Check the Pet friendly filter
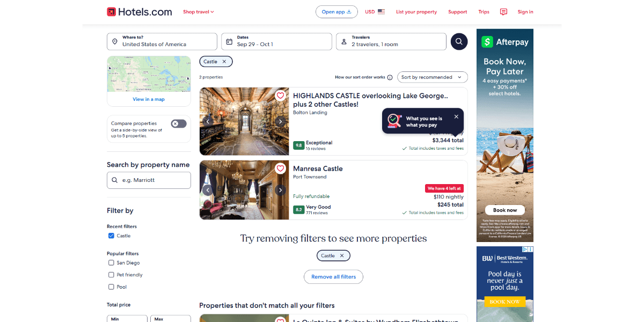Viewport: 644px width, 322px height. (111, 275)
